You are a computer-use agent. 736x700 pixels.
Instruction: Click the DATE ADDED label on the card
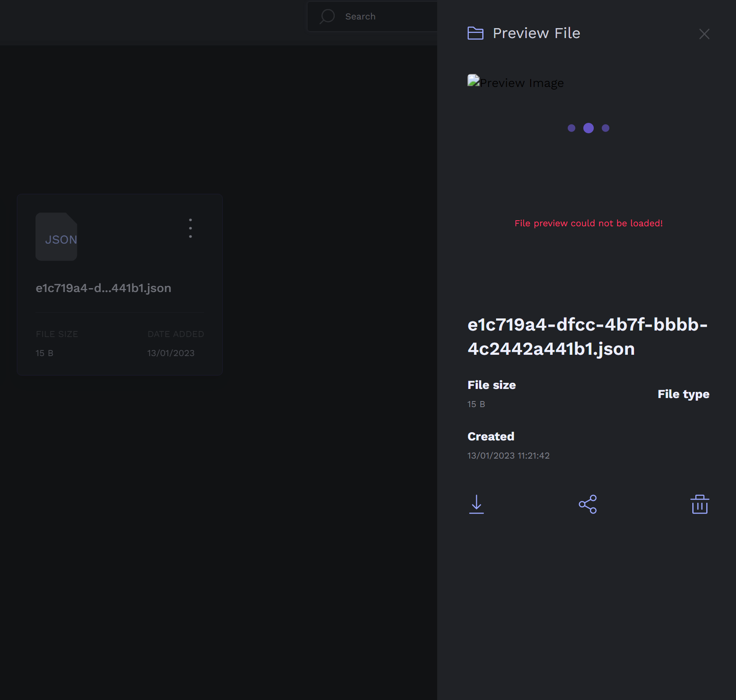pos(176,334)
